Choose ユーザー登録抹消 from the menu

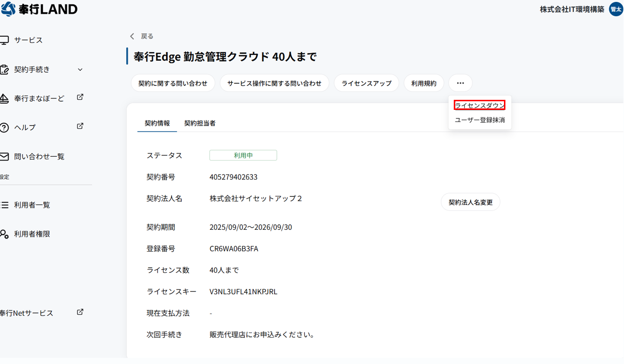click(480, 120)
